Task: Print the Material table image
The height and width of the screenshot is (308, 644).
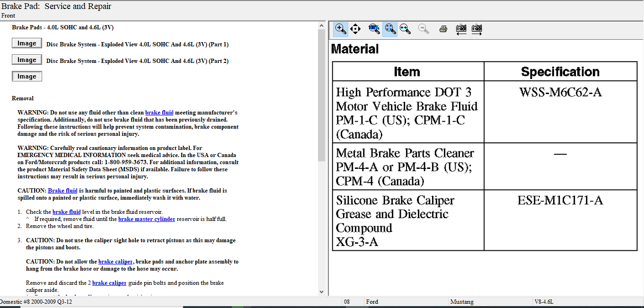Action: pos(443,29)
